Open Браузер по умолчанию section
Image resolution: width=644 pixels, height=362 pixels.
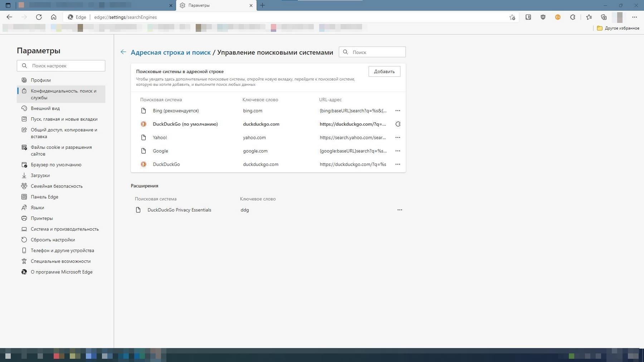(61, 165)
